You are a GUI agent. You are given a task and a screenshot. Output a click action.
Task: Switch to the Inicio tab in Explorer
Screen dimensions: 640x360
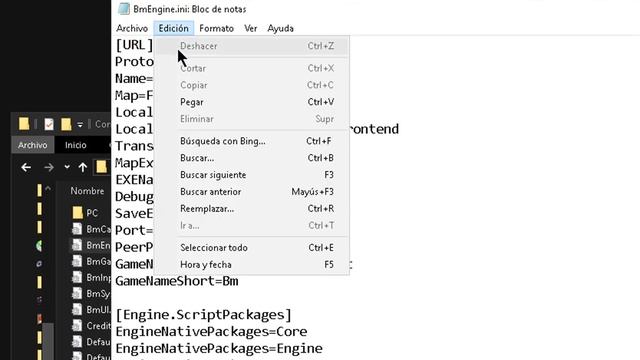pyautogui.click(x=76, y=145)
